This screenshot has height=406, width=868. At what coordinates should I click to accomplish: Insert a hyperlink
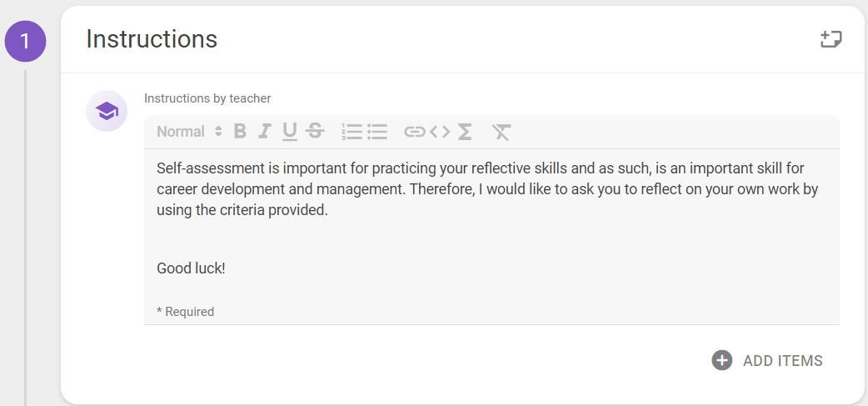414,131
